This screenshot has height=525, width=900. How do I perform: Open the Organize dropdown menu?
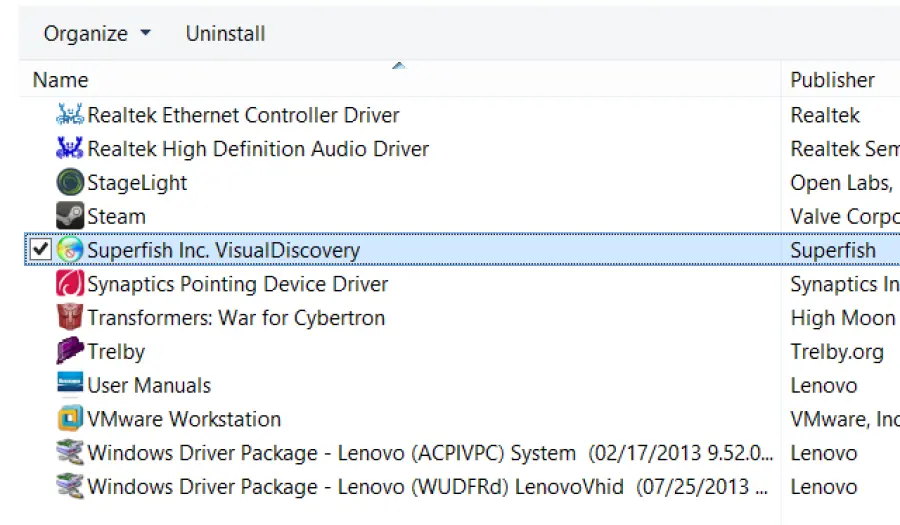pyautogui.click(x=97, y=34)
